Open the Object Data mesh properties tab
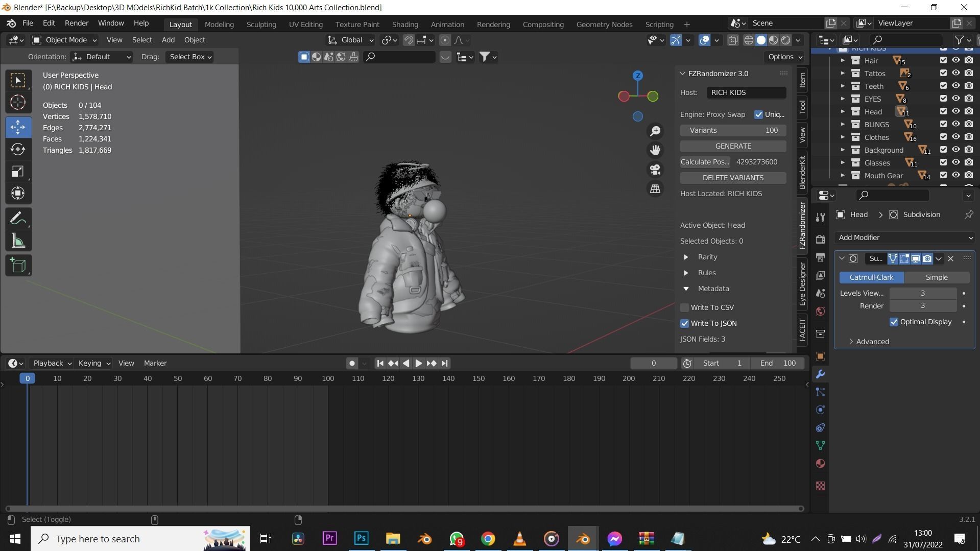Viewport: 980px width, 551px height. pyautogui.click(x=820, y=446)
